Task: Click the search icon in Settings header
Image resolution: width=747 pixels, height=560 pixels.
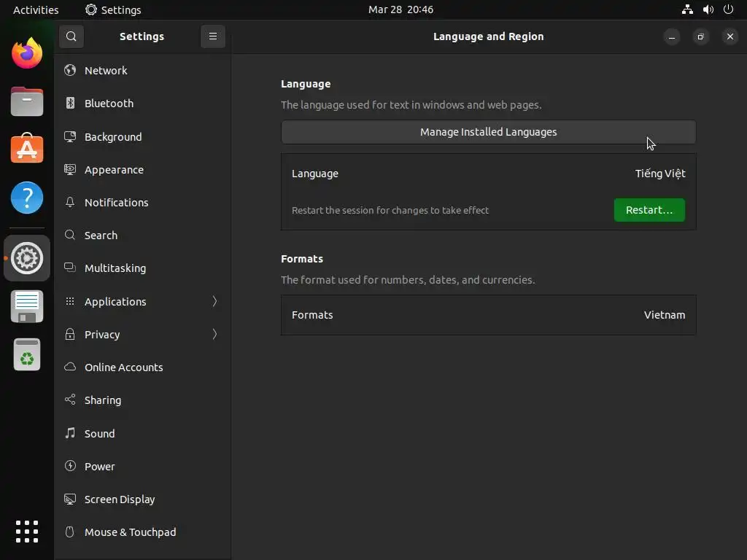Action: tap(71, 36)
